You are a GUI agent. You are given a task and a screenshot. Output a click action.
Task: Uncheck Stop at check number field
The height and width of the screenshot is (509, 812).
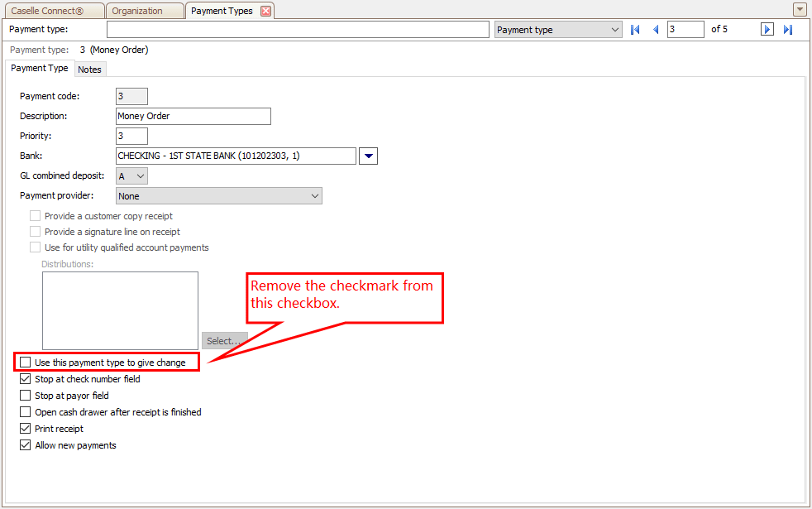pyautogui.click(x=26, y=379)
